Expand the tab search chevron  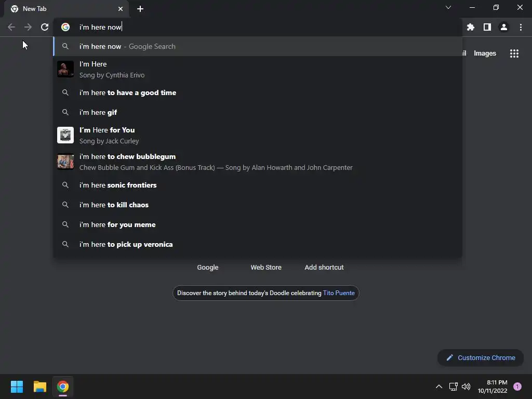click(448, 8)
